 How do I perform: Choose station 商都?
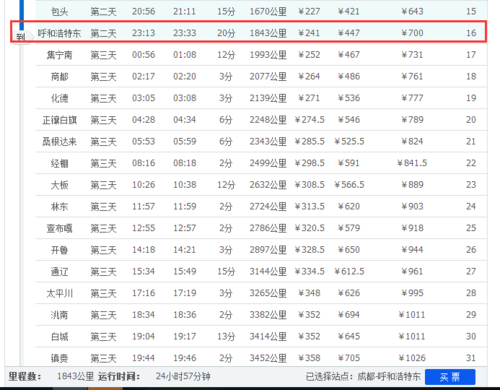tap(59, 77)
